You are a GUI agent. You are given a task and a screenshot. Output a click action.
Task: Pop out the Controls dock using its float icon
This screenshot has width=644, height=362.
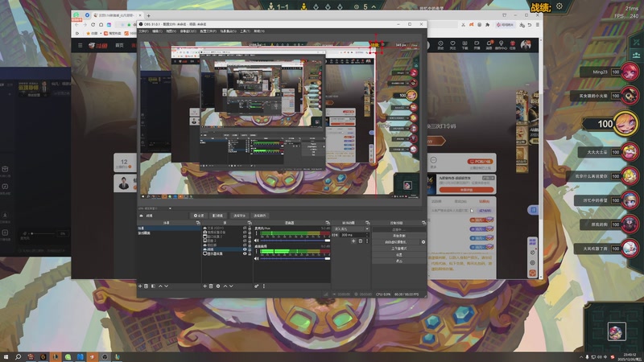coord(424,223)
